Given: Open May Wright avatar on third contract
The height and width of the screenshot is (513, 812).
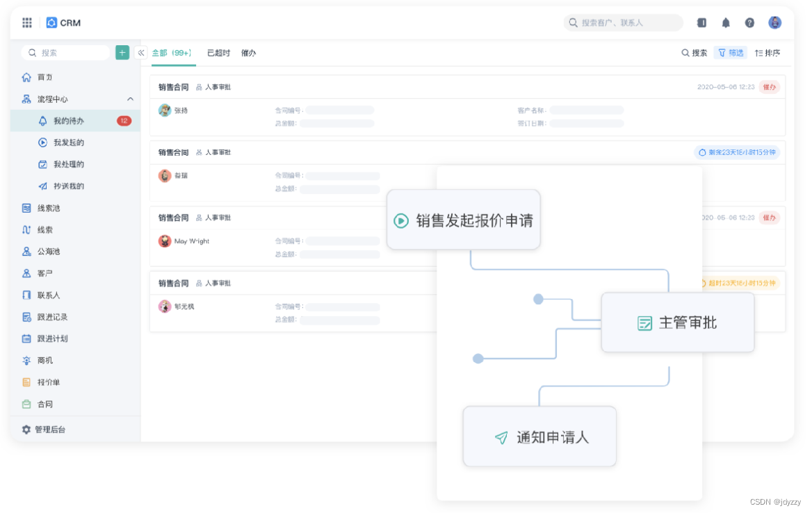Looking at the screenshot, I should [x=165, y=241].
